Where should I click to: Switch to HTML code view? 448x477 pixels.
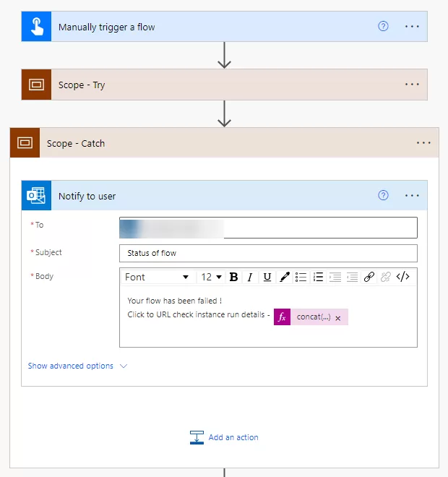(404, 277)
